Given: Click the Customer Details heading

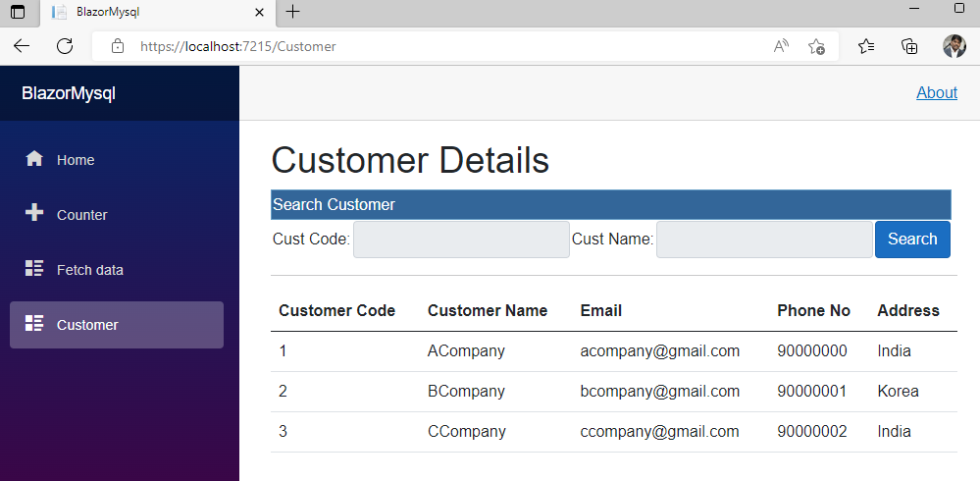Looking at the screenshot, I should (x=410, y=160).
